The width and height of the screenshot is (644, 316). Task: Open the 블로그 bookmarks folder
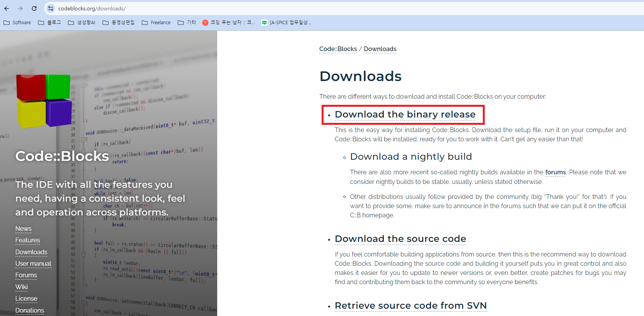click(x=50, y=23)
